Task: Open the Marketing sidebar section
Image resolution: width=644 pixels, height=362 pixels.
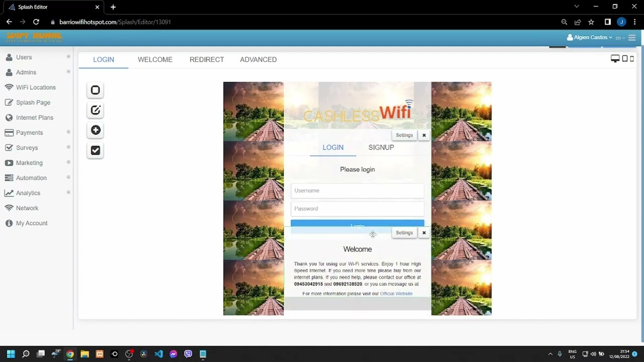Action: (29, 163)
